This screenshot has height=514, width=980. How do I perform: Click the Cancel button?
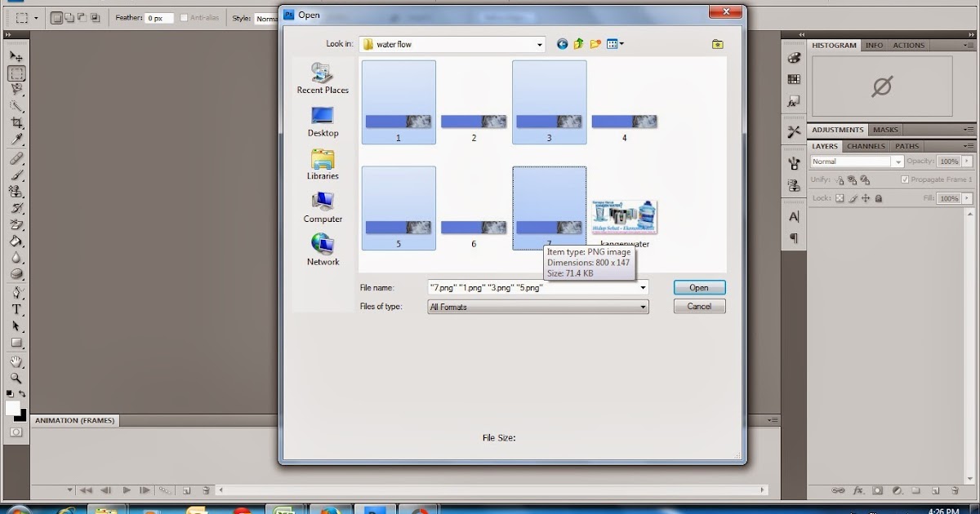coord(699,306)
